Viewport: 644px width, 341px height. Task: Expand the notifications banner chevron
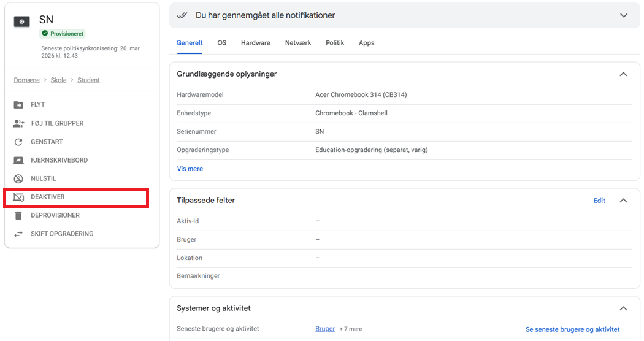point(624,15)
